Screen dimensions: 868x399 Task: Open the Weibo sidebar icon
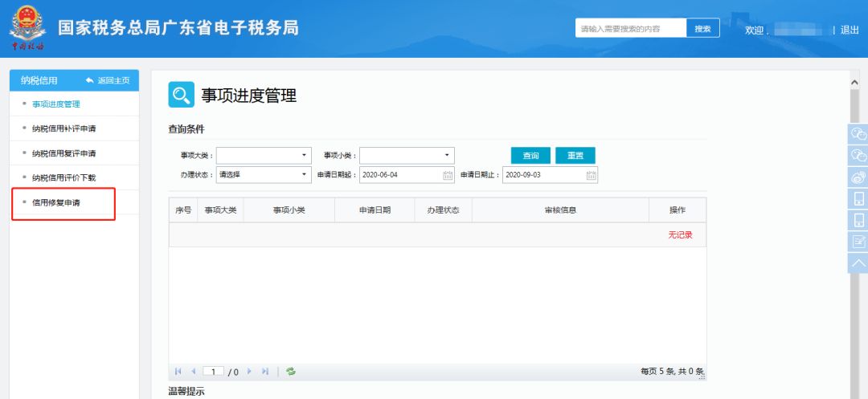858,177
